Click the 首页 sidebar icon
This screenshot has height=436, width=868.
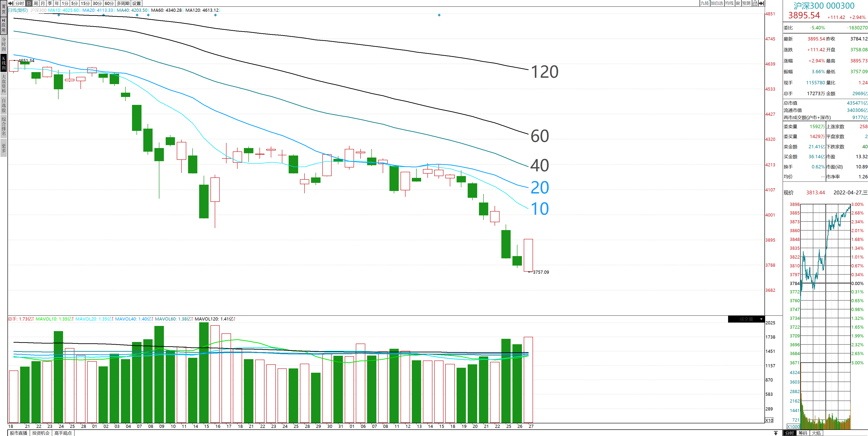tap(3, 9)
